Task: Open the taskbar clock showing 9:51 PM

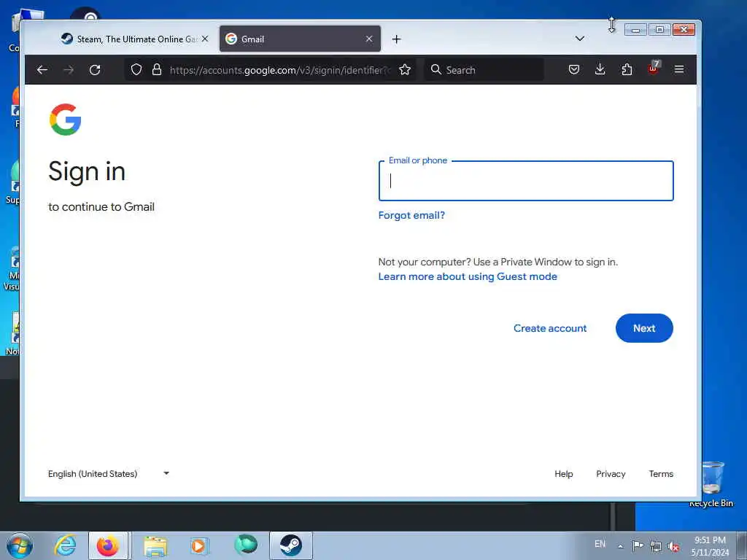Action: pos(710,546)
